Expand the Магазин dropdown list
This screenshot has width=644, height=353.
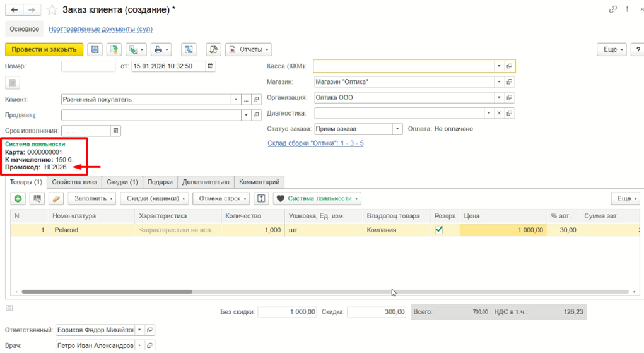(x=499, y=82)
